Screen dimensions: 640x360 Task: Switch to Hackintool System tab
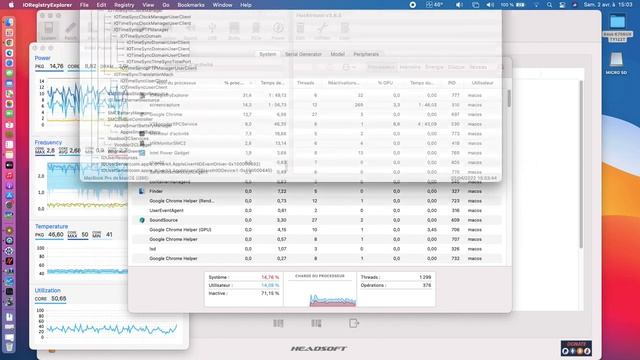268,54
